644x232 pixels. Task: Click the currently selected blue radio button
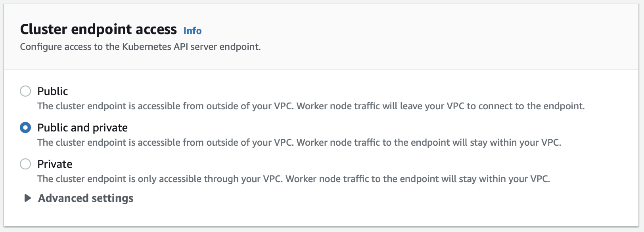pos(25,127)
